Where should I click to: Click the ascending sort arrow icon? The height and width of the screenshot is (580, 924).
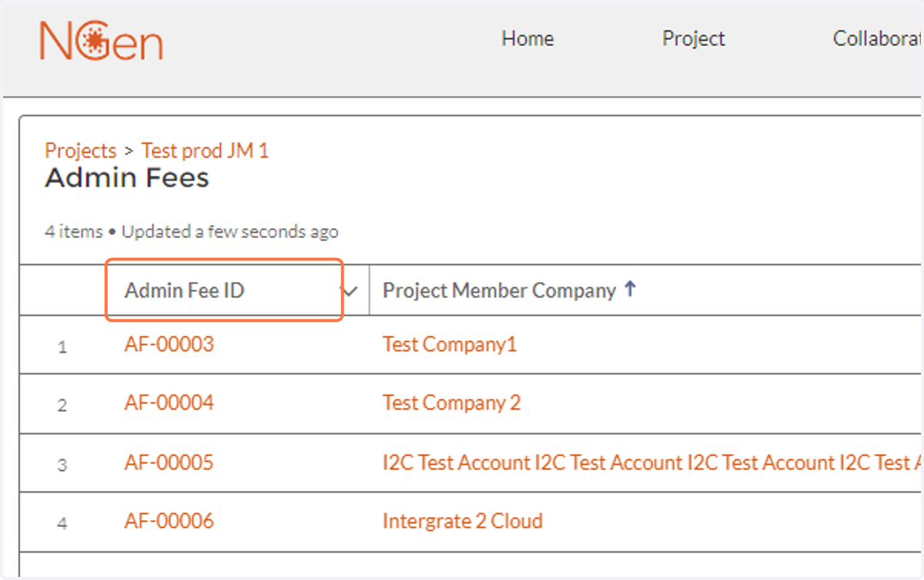[630, 290]
